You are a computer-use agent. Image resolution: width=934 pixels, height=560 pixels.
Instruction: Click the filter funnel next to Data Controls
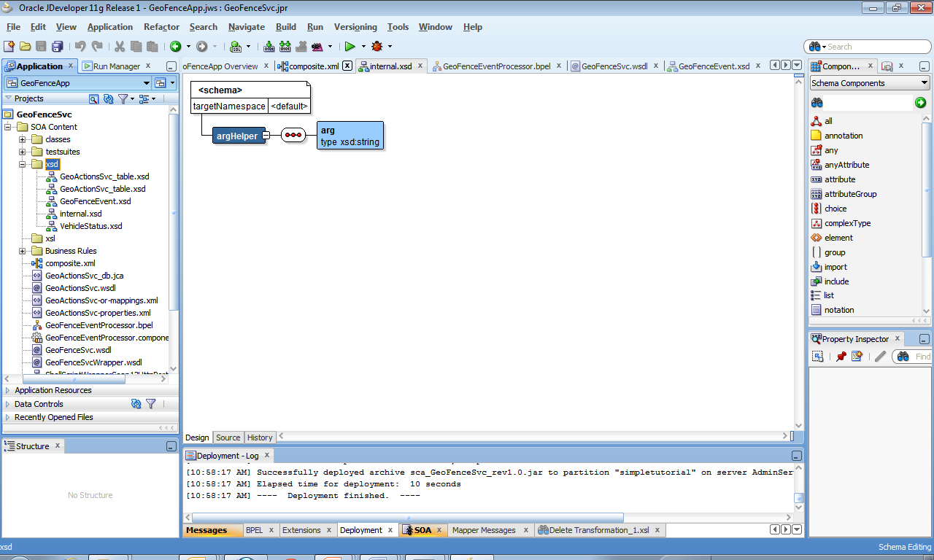[151, 404]
